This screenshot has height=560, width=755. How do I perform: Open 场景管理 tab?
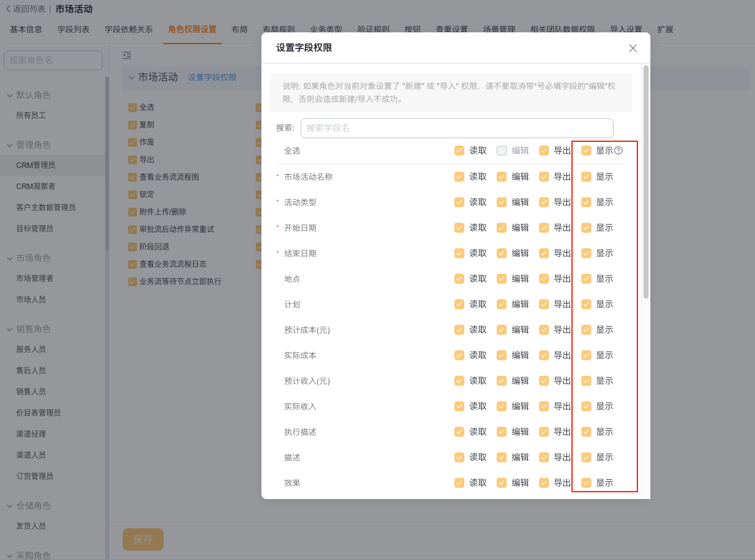(499, 30)
